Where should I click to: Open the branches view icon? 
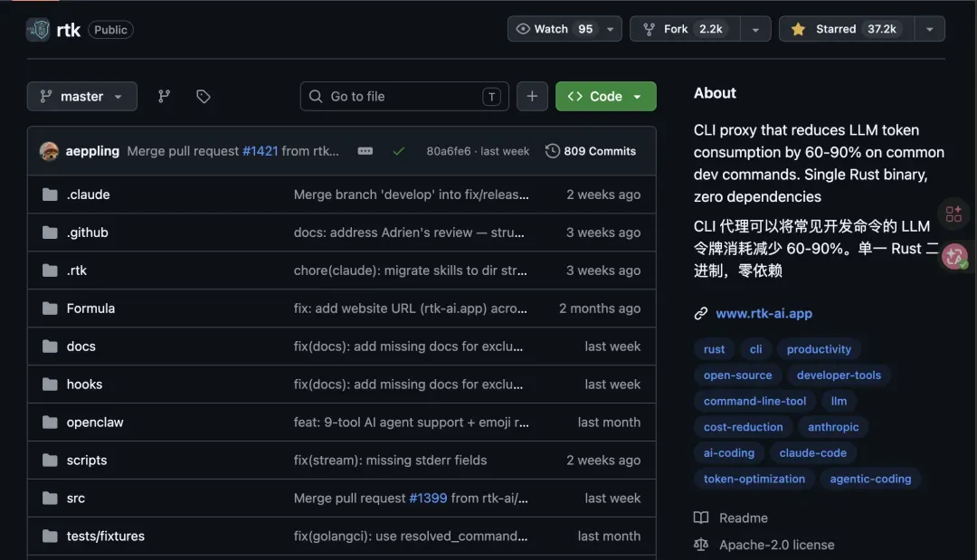[164, 97]
